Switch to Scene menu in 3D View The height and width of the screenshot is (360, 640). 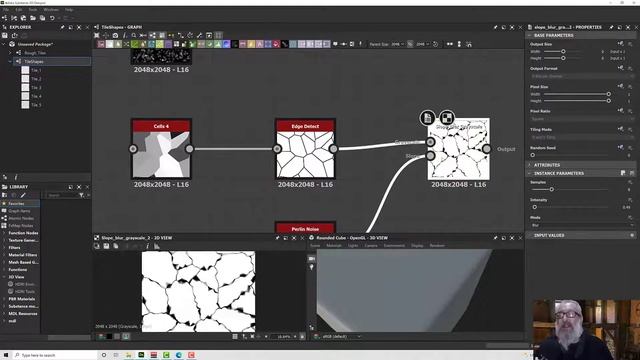(315, 246)
